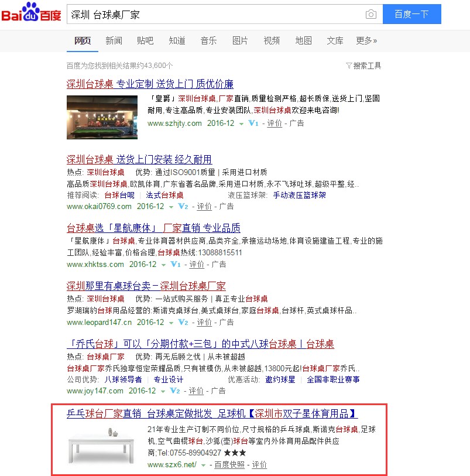The width and height of the screenshot is (470, 476).
Task: Switch to the 图片 tab
Action: click(240, 40)
